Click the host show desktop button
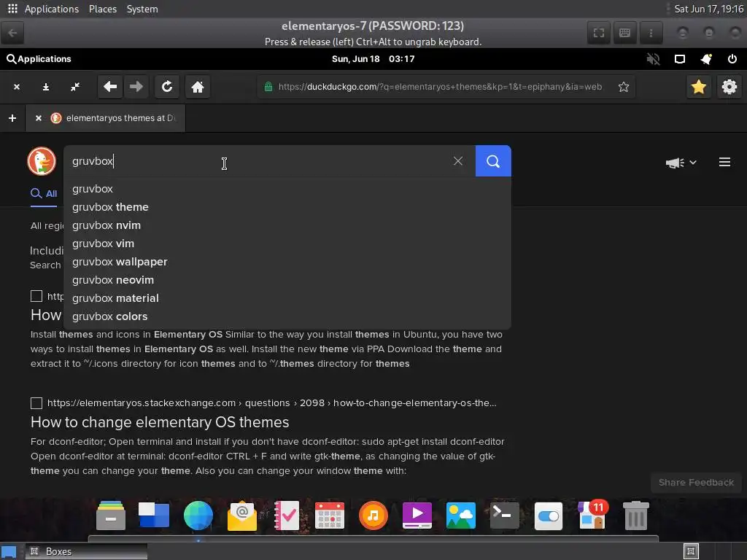The width and height of the screenshot is (747, 560). (9, 551)
